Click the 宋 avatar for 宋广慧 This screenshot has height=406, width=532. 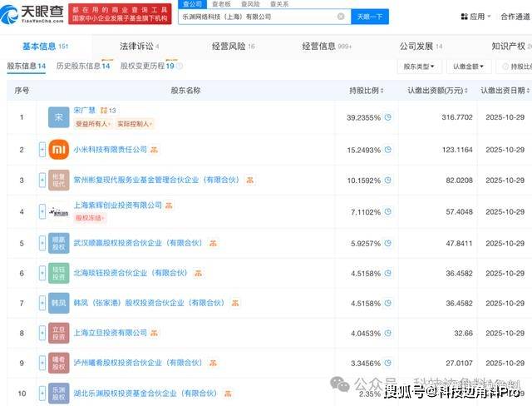tap(59, 117)
